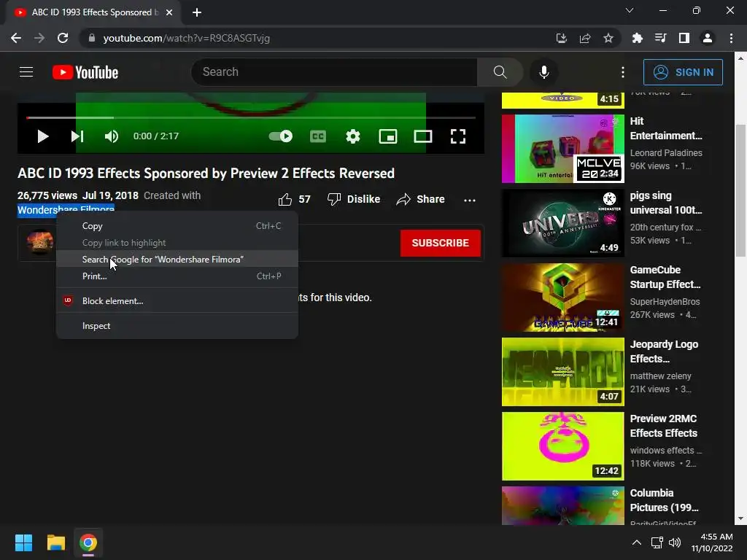Viewport: 747px width, 560px height.
Task: Skip to next video
Action: pyautogui.click(x=77, y=136)
